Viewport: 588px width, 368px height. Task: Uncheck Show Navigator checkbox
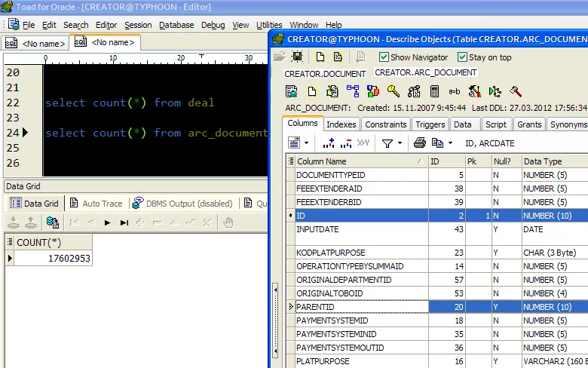click(x=384, y=57)
